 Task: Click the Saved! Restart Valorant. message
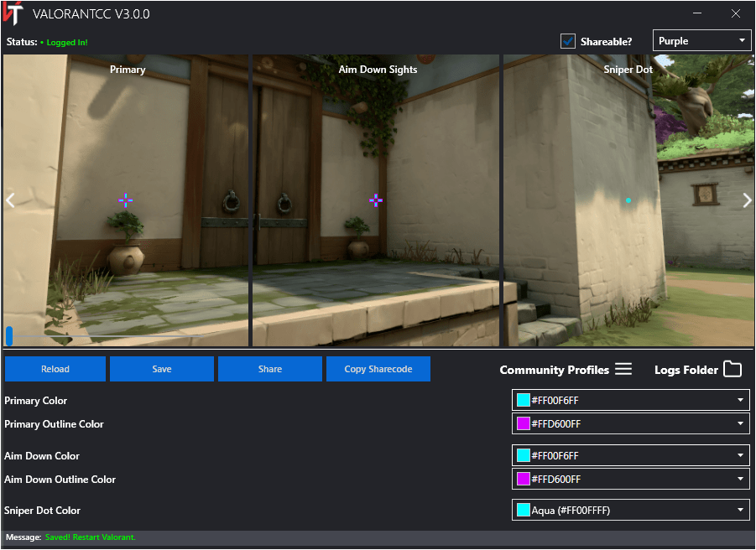[x=90, y=537]
